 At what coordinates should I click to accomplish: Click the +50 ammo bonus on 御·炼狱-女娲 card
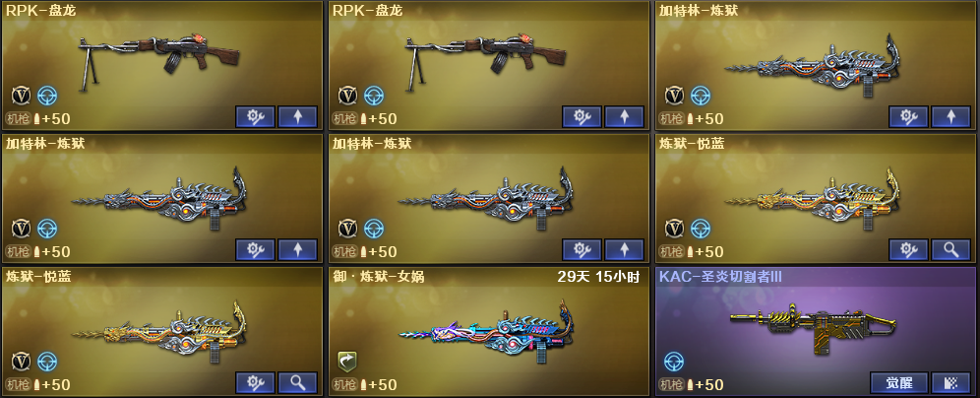[383, 384]
